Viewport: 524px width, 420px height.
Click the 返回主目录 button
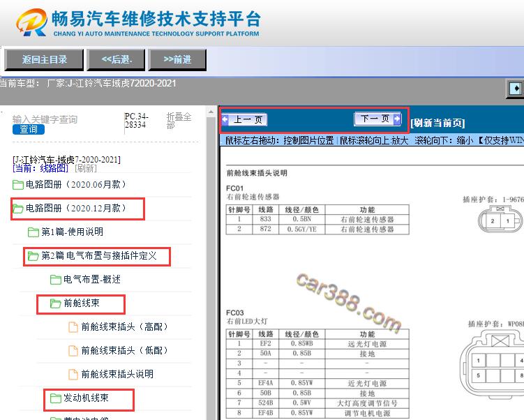(x=44, y=59)
